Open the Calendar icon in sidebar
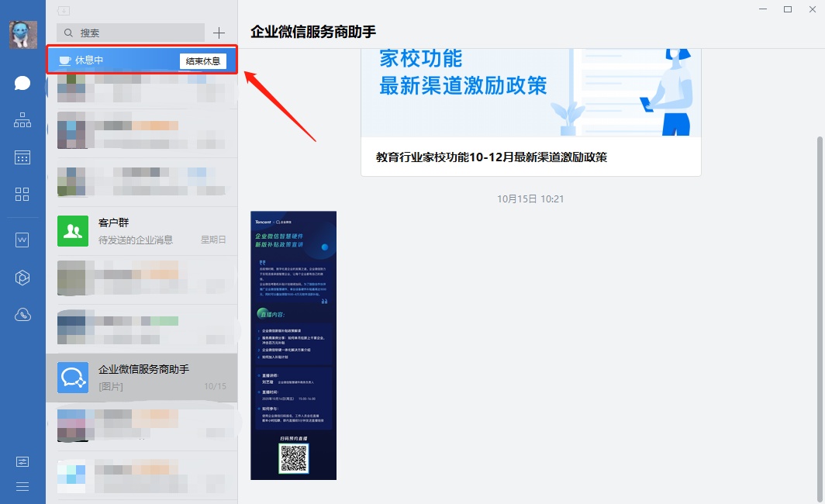The height and width of the screenshot is (504, 825). tap(22, 157)
